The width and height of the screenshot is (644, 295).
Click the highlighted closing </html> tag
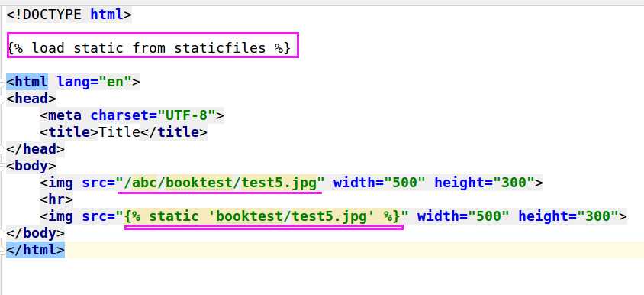coord(35,250)
